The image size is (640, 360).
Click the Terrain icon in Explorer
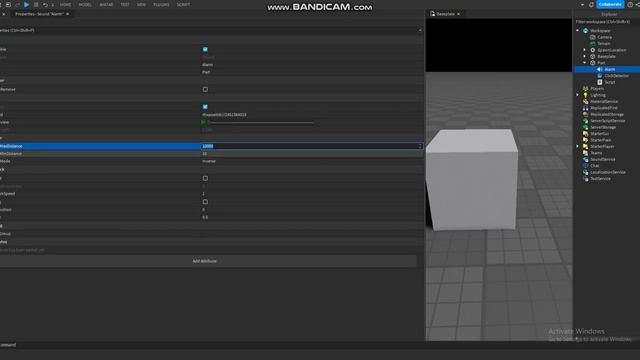point(593,44)
